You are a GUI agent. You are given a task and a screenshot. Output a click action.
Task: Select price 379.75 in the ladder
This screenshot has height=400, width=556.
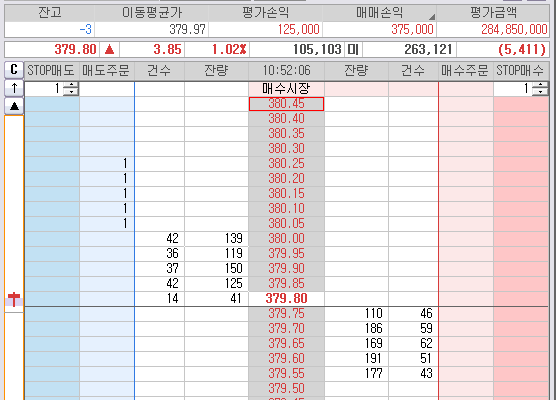(x=286, y=313)
